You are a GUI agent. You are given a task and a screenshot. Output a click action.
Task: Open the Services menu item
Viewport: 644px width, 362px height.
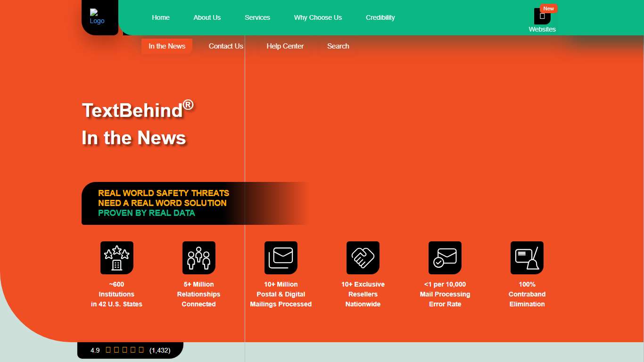[257, 17]
